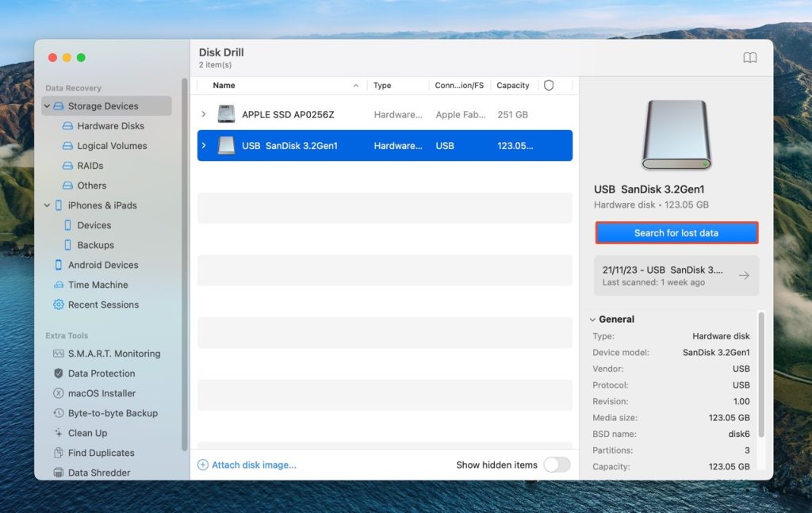The height and width of the screenshot is (513, 812).
Task: Collapse the General info section
Action: click(x=593, y=319)
